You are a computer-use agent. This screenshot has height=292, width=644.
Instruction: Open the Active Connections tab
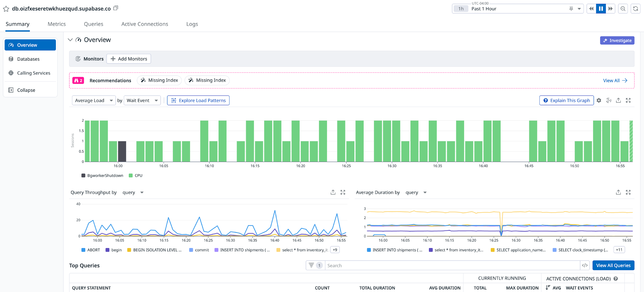click(x=145, y=24)
